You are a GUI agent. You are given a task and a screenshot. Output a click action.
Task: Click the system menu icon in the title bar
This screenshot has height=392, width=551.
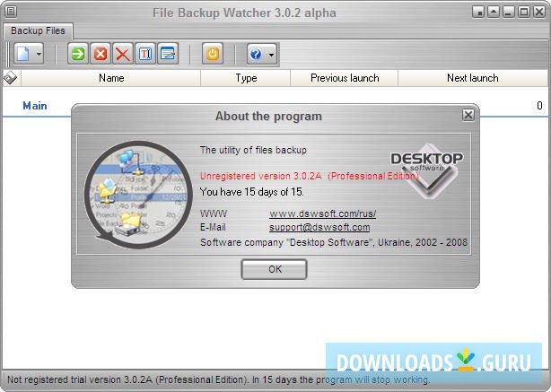(11, 12)
